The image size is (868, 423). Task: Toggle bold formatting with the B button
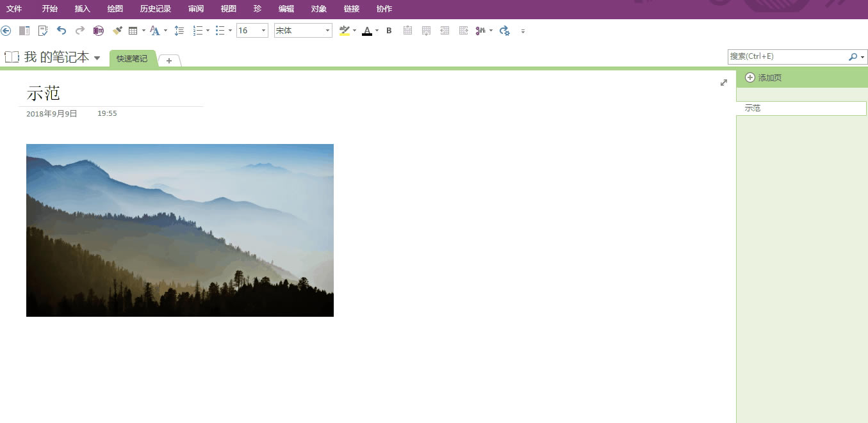[389, 30]
